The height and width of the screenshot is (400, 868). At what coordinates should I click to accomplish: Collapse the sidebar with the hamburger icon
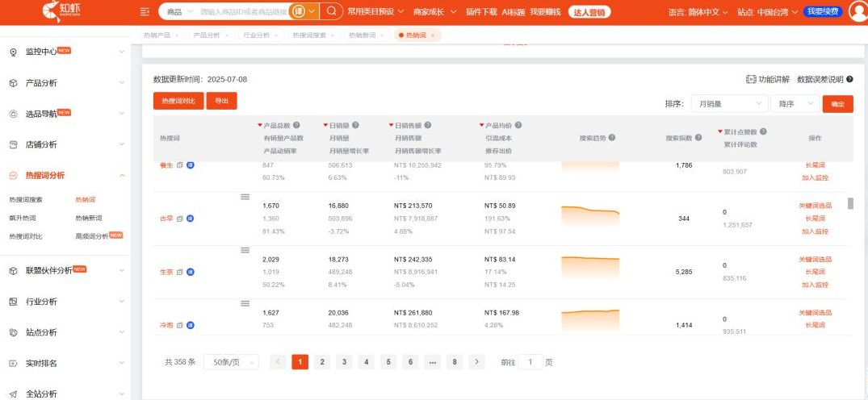(x=145, y=11)
